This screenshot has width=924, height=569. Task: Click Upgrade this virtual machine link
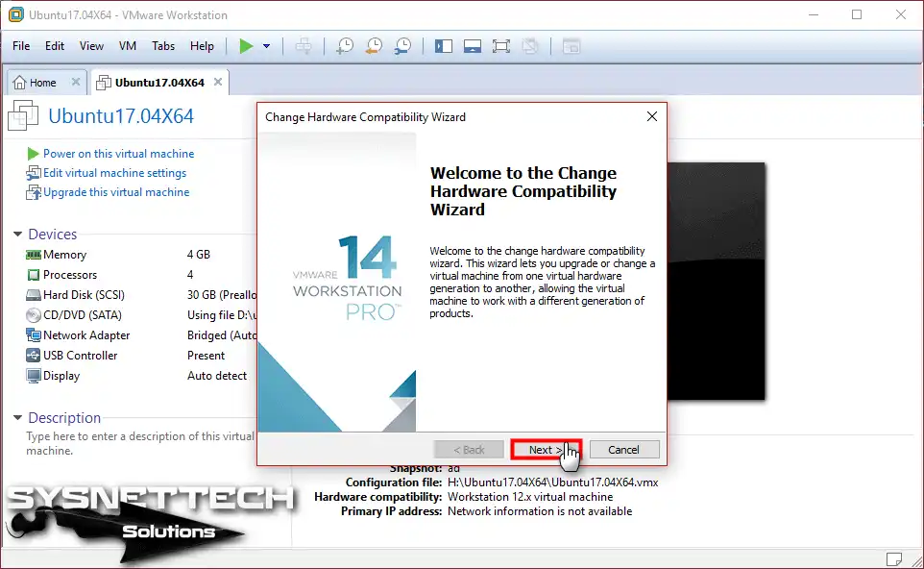[116, 192]
